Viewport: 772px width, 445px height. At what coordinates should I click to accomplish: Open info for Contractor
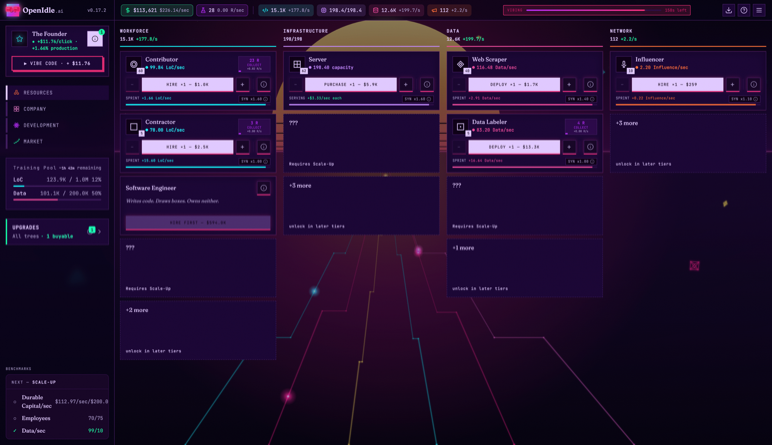click(x=263, y=147)
